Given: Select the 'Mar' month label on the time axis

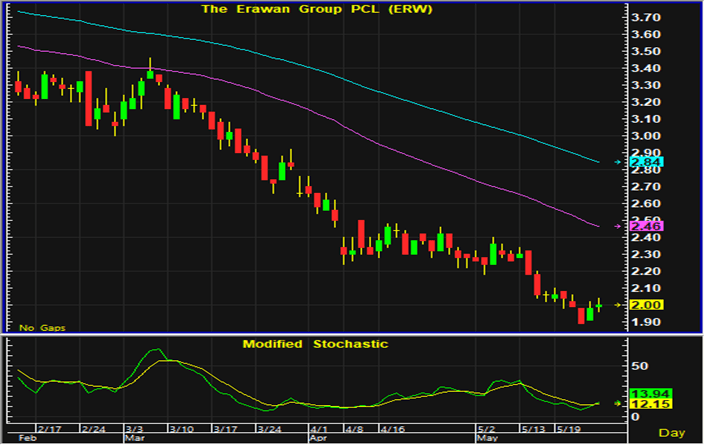Looking at the screenshot, I should (132, 438).
